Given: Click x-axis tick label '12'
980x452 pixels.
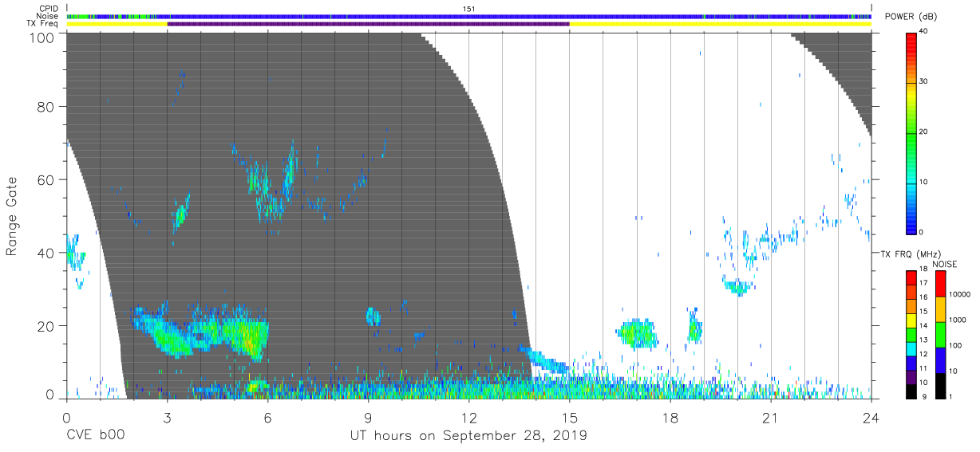Looking at the screenshot, I should click(x=468, y=417).
